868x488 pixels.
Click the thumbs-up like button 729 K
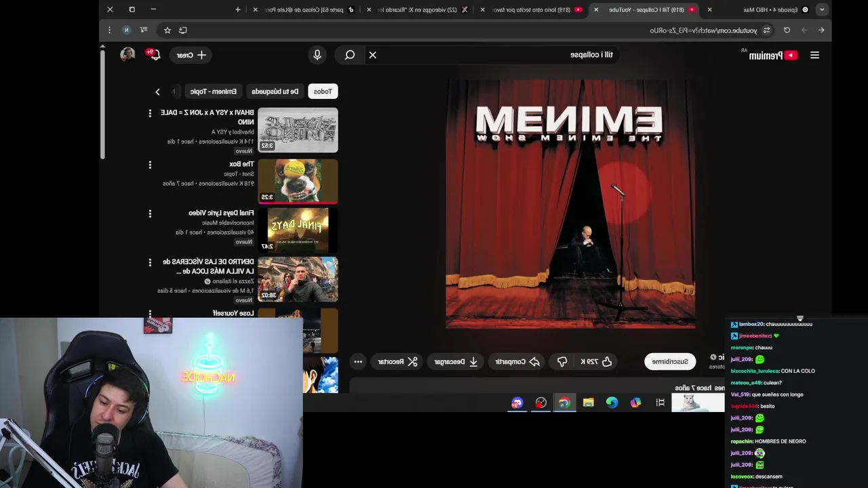click(595, 361)
